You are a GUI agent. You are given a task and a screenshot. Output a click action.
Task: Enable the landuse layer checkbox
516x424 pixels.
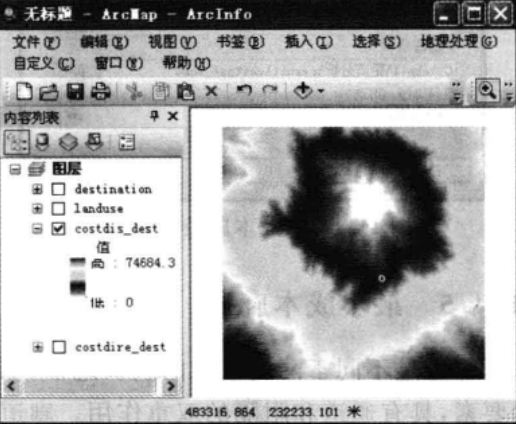point(58,209)
